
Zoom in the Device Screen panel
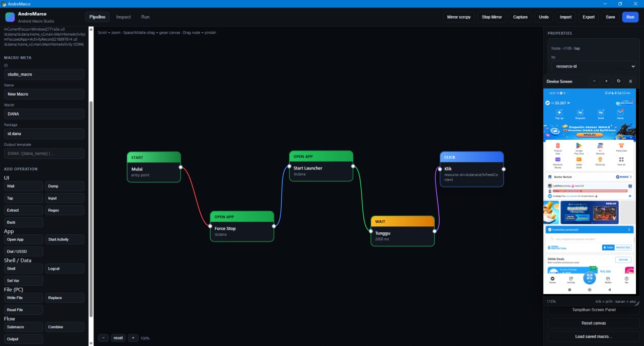click(606, 81)
